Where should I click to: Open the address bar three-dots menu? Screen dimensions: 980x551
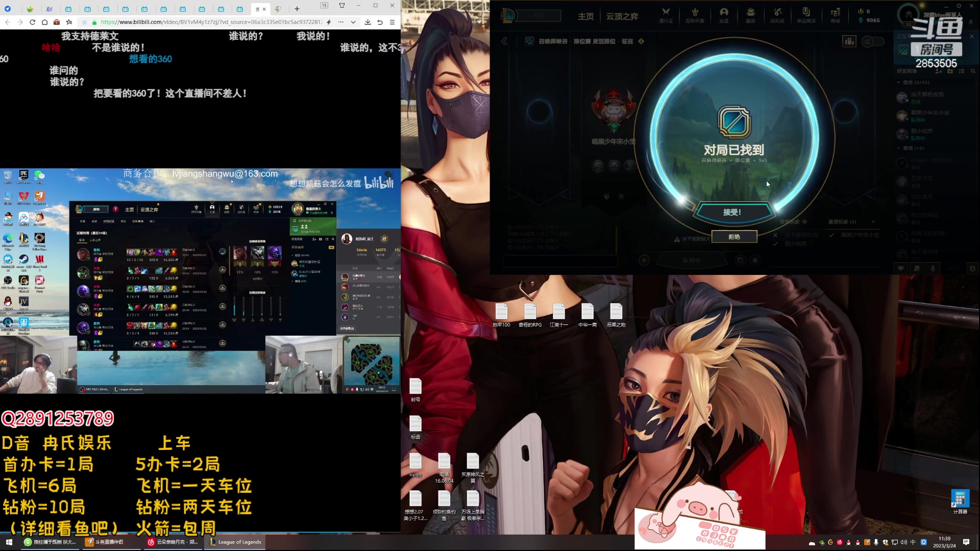(340, 22)
